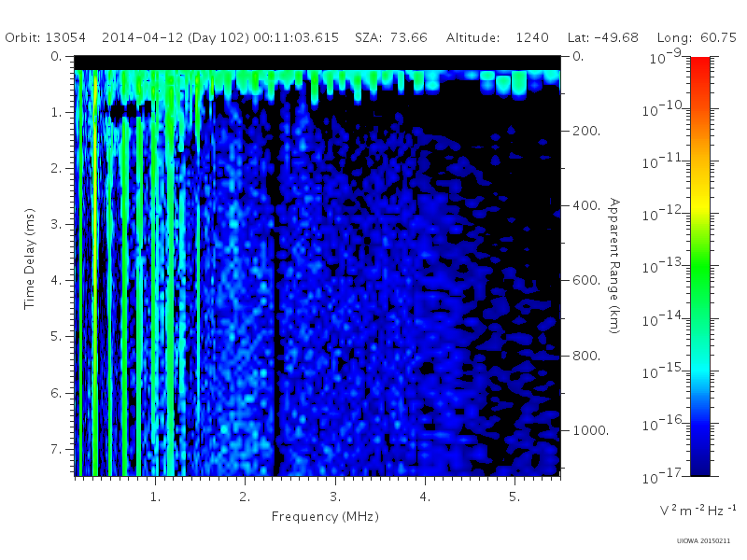Click the 1000. apparent range tick label
This screenshot has height=560, width=747.
pos(591,430)
